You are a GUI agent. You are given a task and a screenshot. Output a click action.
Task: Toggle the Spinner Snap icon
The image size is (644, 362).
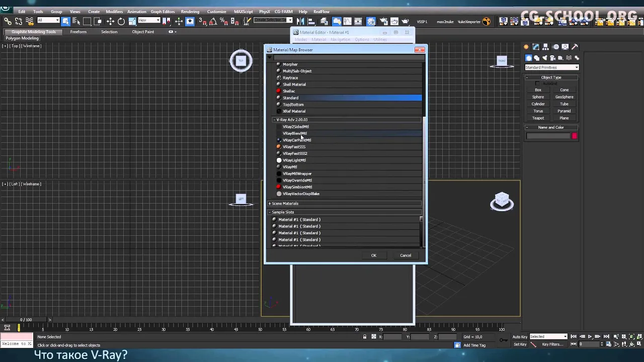[234, 21]
